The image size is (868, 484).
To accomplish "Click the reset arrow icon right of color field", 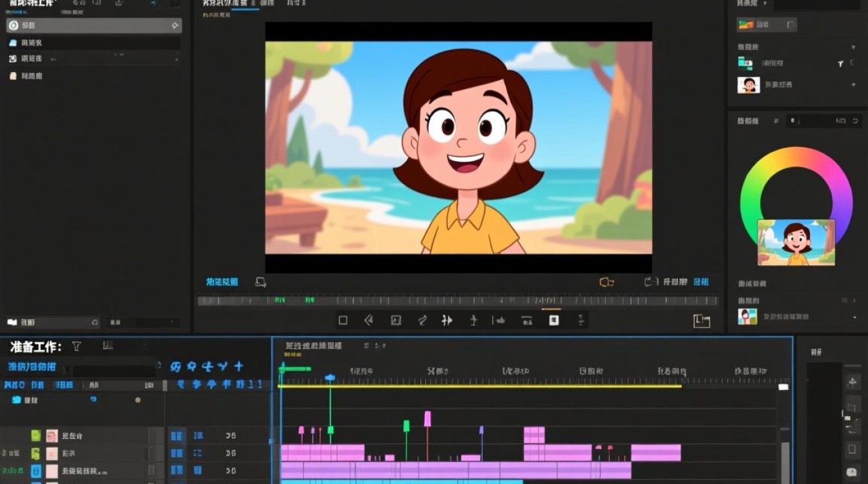I will [855, 121].
